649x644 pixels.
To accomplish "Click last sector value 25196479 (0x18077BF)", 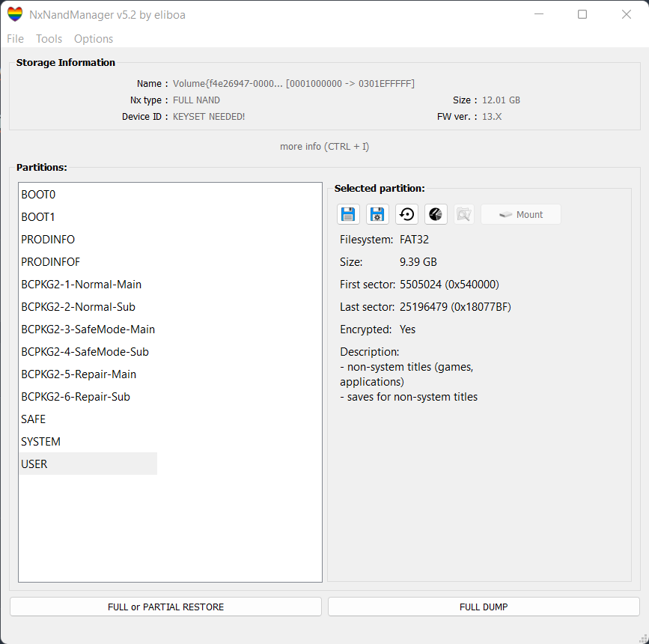I will coord(455,307).
